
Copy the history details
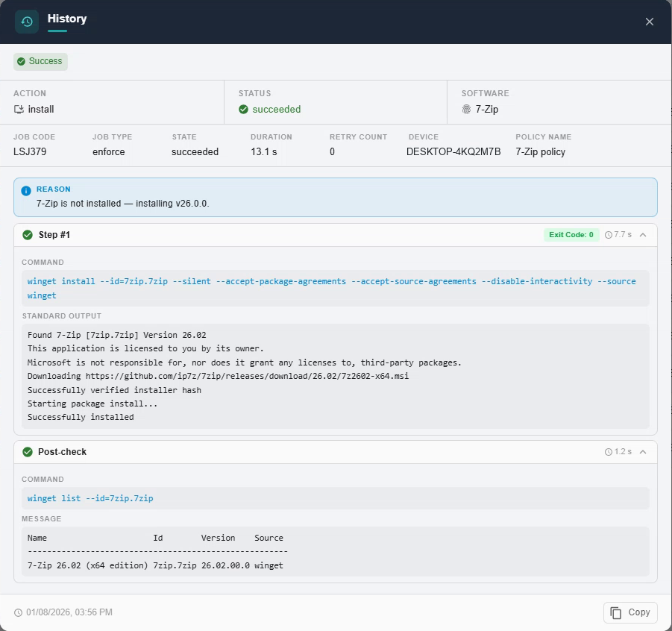pos(630,612)
